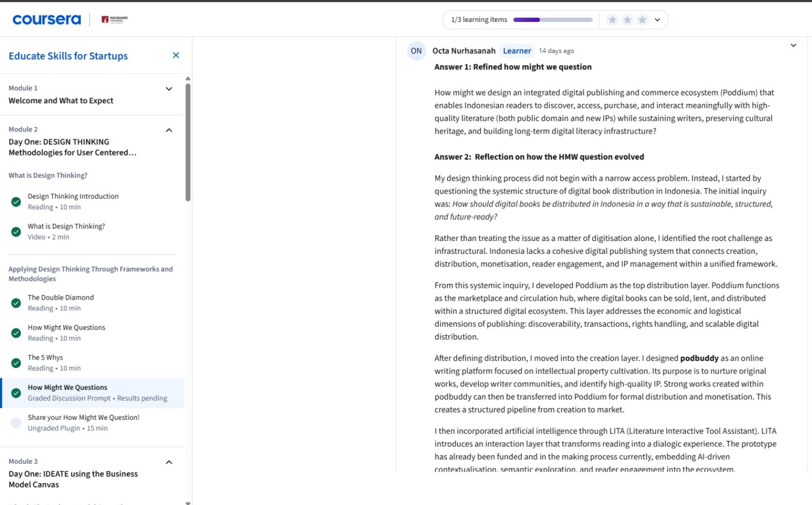Click the sidebar vertical scrollbar

(x=188, y=142)
